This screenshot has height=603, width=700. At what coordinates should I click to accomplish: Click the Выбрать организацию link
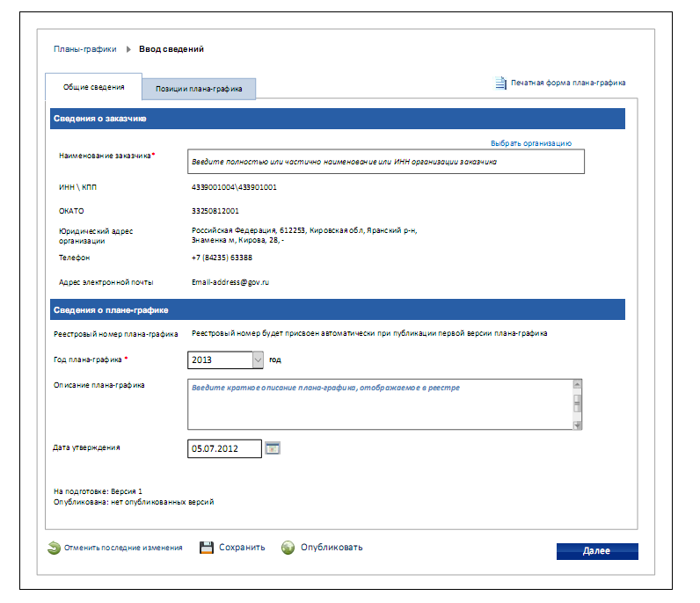click(531, 143)
